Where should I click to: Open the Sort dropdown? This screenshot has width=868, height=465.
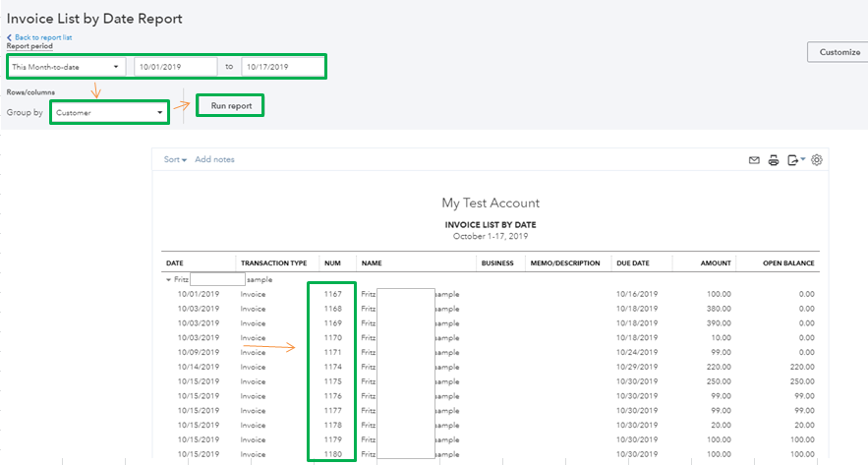(x=175, y=159)
